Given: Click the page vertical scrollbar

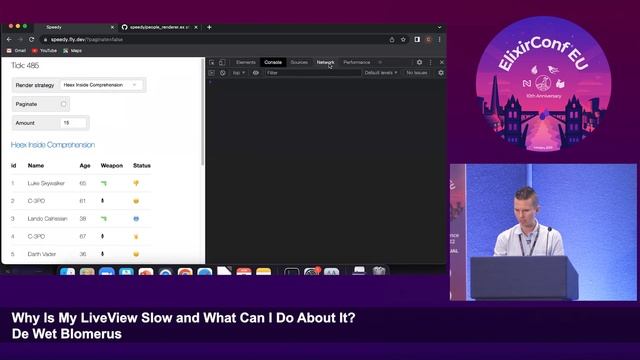Looking at the screenshot, I should [x=202, y=112].
